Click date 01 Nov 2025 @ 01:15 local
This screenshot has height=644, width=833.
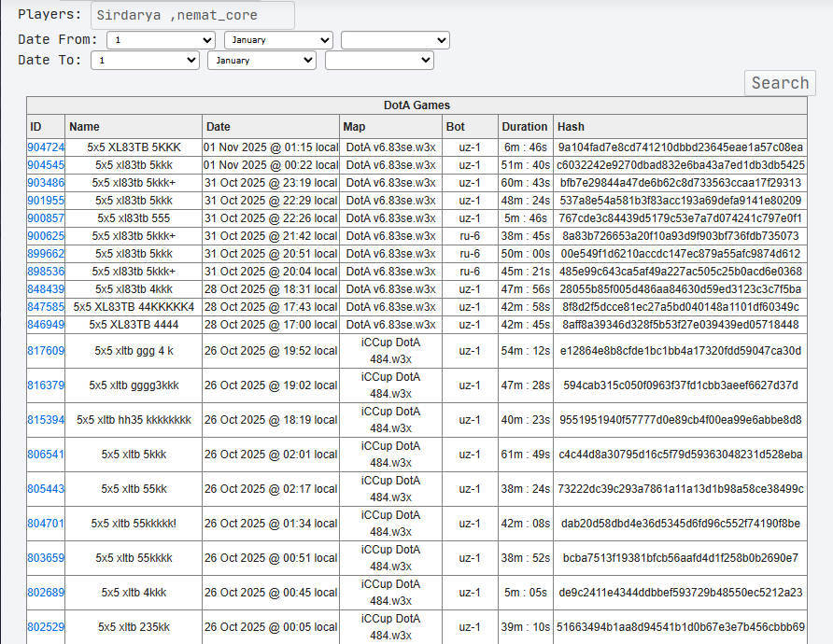[271, 147]
